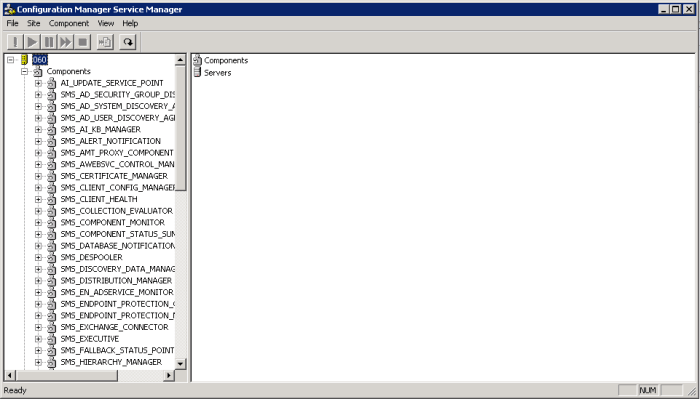Screen dimensions: 700x399
Task: Select SMS_EXECUTIVE tree item
Action: point(90,339)
